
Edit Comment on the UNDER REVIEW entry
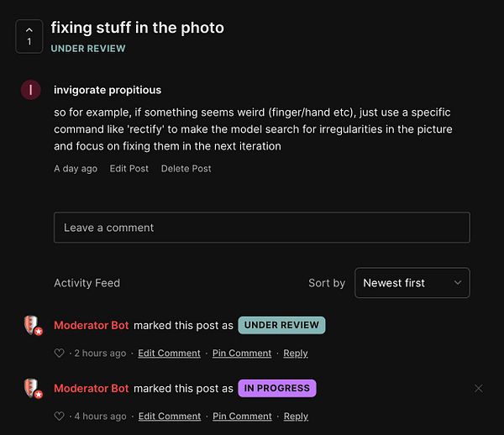click(170, 354)
